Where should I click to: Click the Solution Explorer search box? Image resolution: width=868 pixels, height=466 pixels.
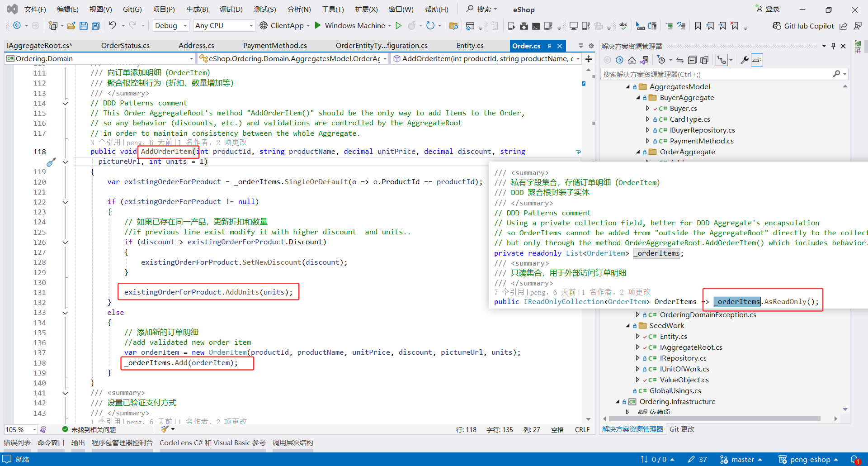click(724, 74)
